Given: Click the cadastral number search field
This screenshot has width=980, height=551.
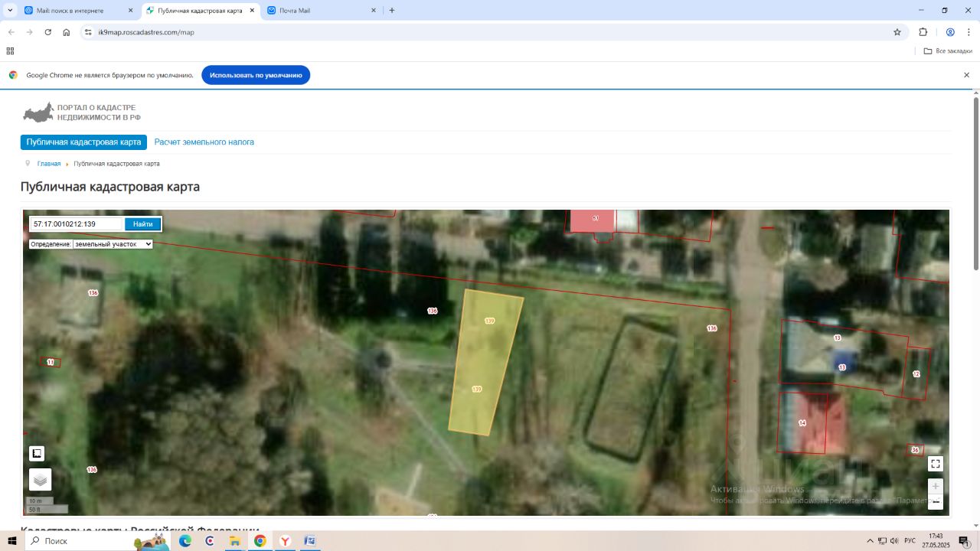Looking at the screenshot, I should [x=77, y=224].
